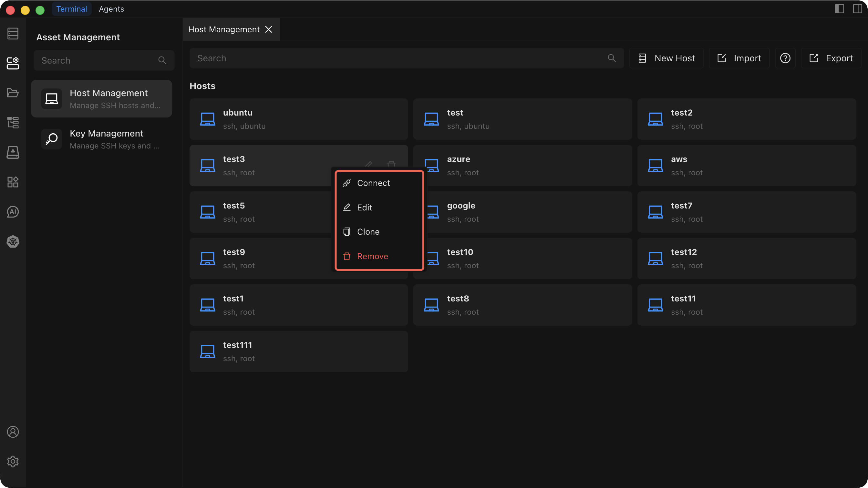Switch to the Agents tab
Screen dimensions: 868x488
point(111,9)
